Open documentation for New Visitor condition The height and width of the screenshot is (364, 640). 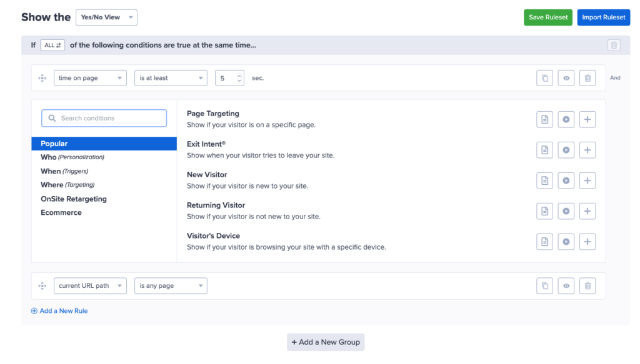pyautogui.click(x=544, y=180)
